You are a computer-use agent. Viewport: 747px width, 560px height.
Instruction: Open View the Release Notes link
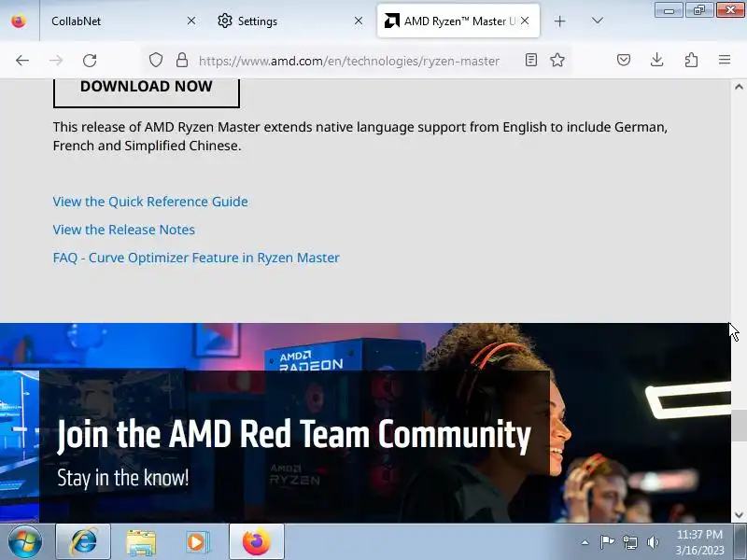click(124, 230)
